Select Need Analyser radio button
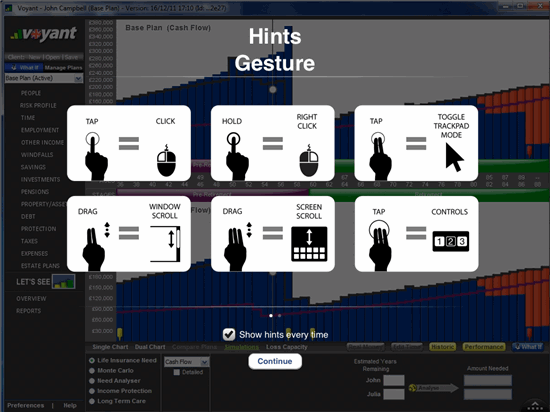The height and width of the screenshot is (412, 550). point(92,381)
